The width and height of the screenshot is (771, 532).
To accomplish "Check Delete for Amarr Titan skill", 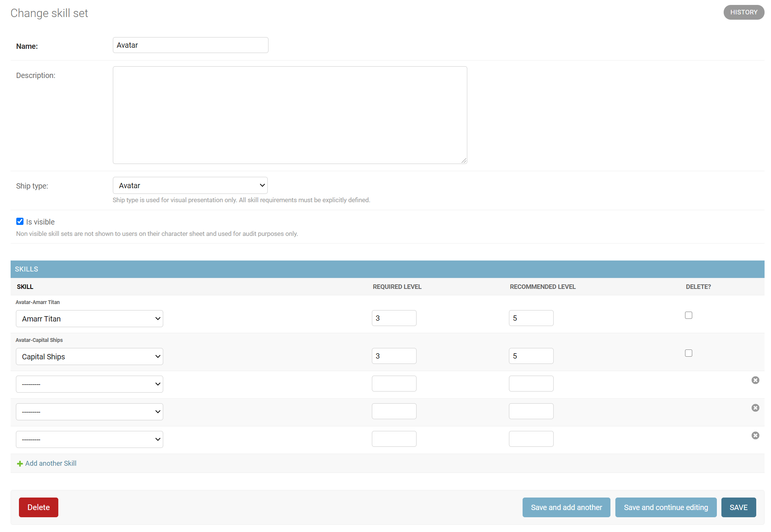I will pos(688,315).
